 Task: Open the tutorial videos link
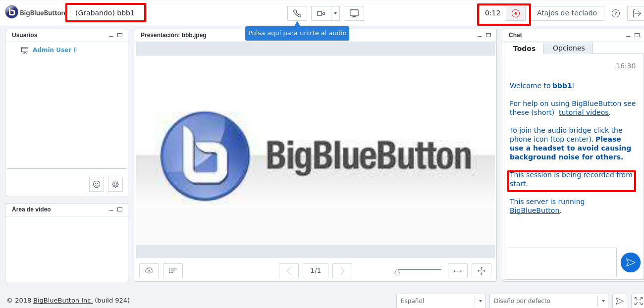coord(584,112)
